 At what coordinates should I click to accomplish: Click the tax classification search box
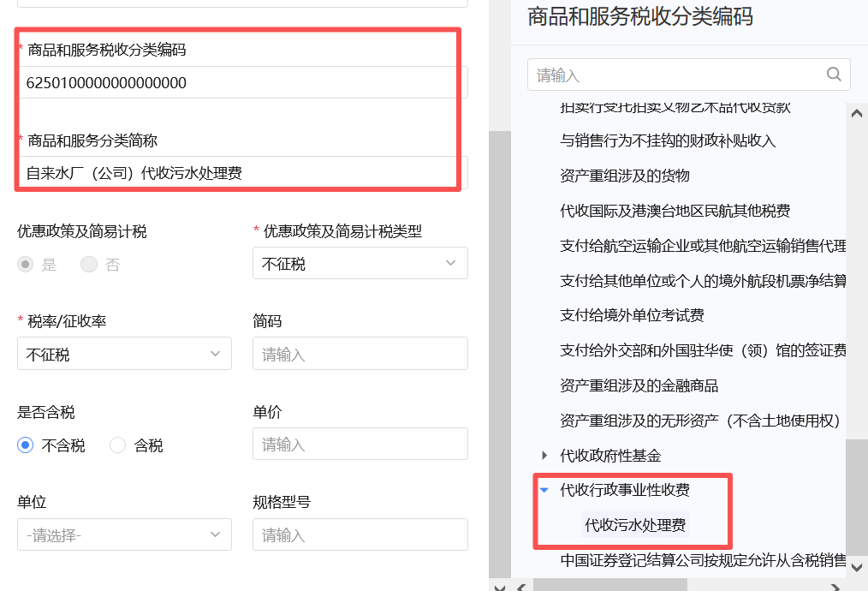click(676, 75)
